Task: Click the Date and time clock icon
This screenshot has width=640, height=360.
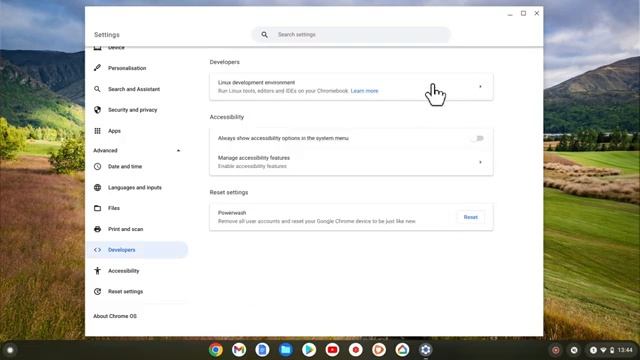Action: [98, 167]
